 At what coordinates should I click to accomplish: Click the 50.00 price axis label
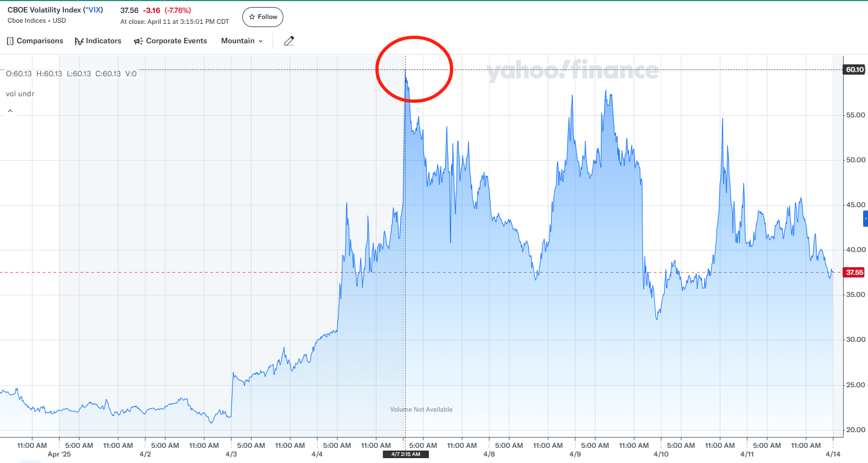coord(856,160)
